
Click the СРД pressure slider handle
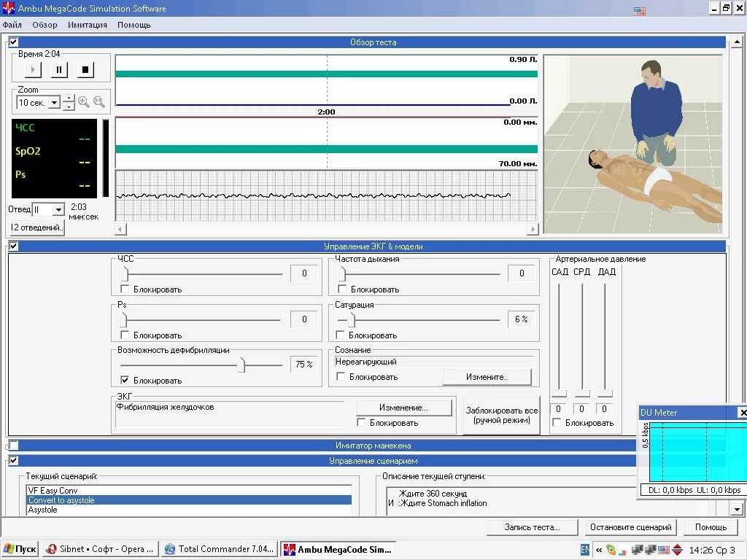click(x=582, y=393)
